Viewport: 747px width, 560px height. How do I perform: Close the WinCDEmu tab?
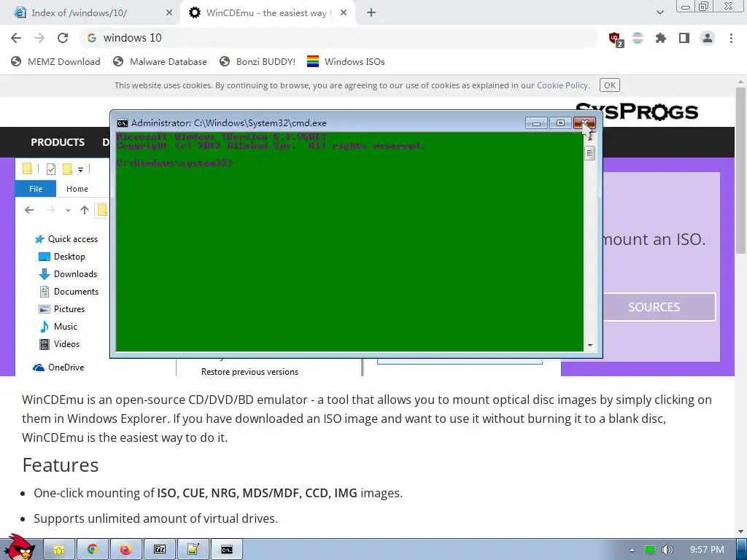pos(344,13)
